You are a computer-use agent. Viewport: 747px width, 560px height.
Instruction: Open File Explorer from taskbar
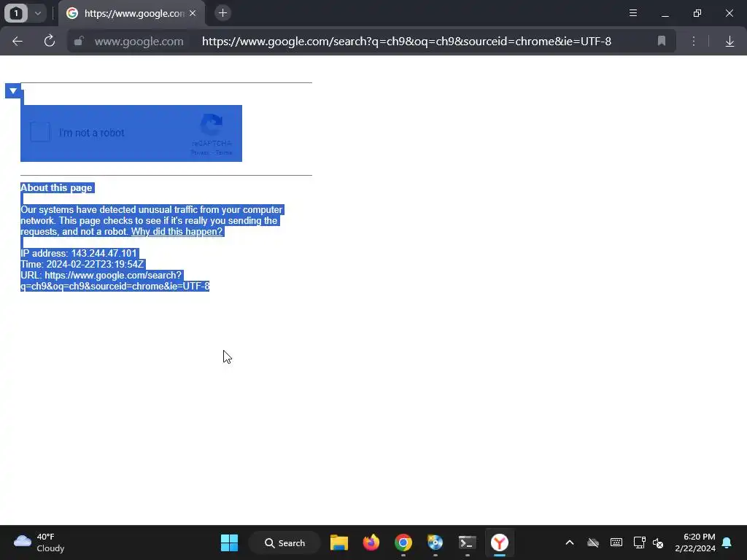coord(339,542)
